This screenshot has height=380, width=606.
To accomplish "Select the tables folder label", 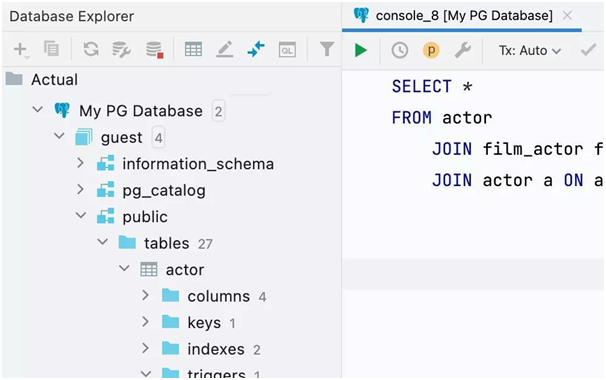I will pos(167,243).
